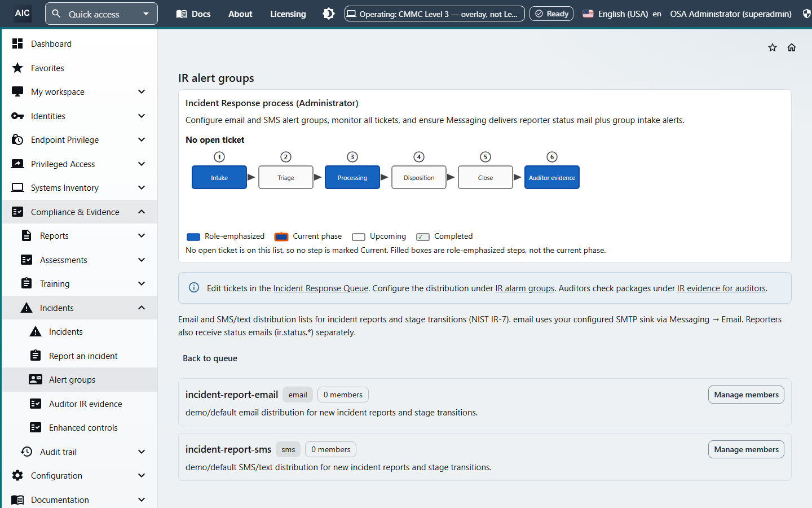Follow the IR evidence for auditors link
The width and height of the screenshot is (812, 508).
(721, 288)
